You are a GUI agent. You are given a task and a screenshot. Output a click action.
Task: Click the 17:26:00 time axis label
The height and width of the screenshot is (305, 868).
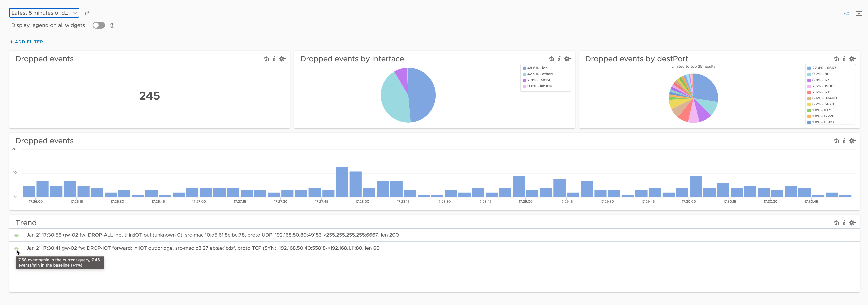click(36, 202)
